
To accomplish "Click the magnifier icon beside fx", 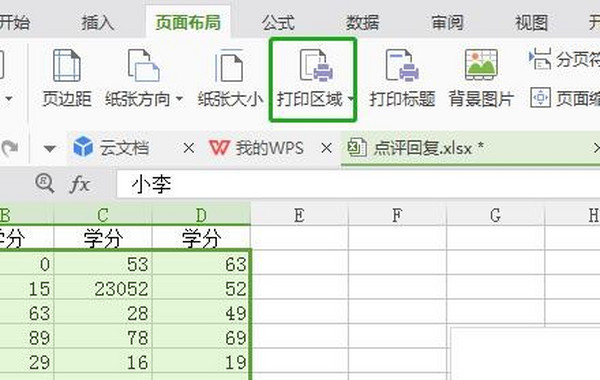I will point(44,183).
